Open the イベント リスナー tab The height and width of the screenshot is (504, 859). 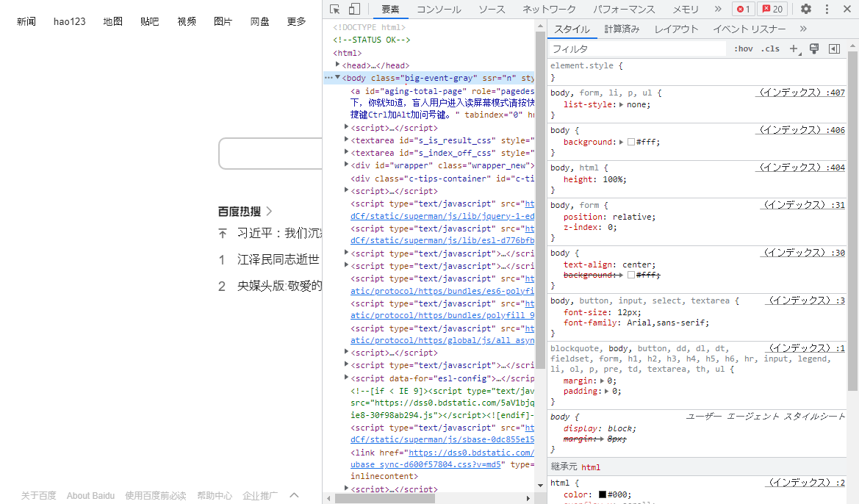click(750, 29)
